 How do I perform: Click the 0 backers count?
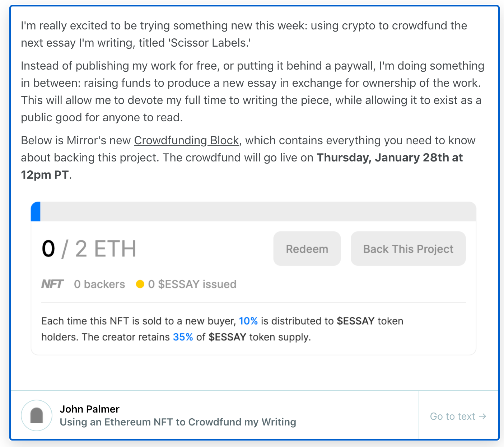tap(99, 284)
